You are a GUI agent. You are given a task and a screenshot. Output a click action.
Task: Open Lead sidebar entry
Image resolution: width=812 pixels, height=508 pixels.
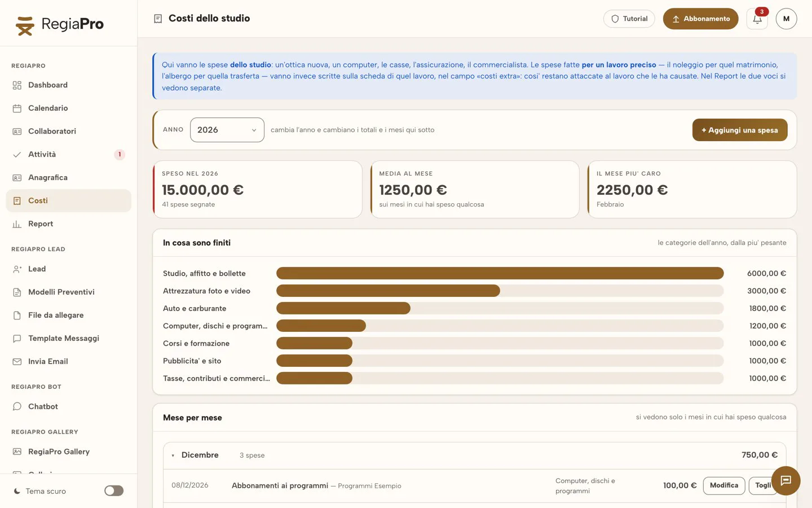pos(68,269)
